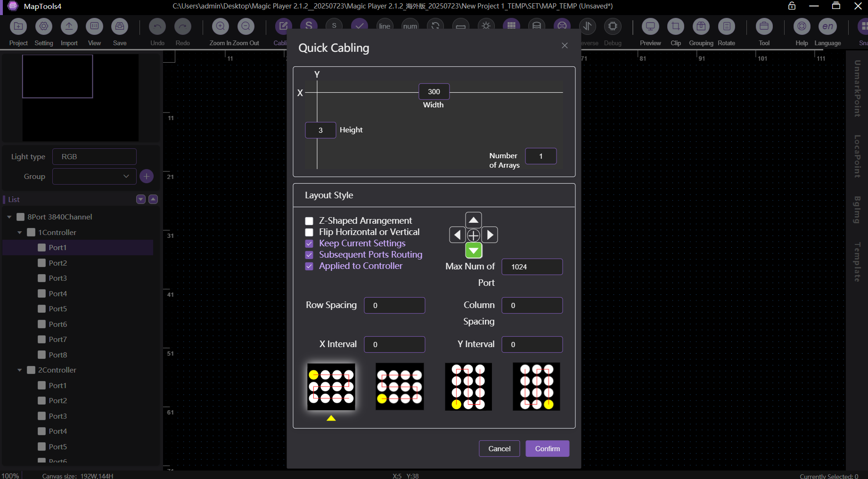Click the Debug toolbar icon

tap(613, 26)
